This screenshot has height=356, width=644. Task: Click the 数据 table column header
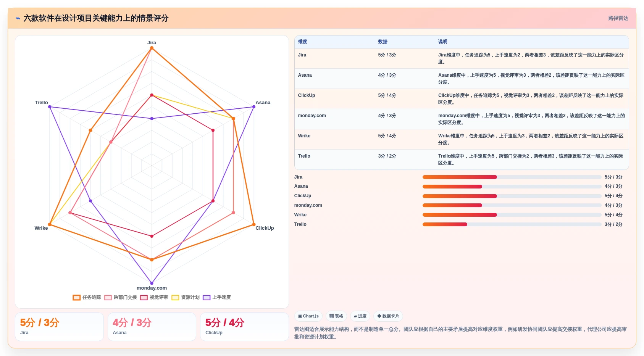coord(383,42)
